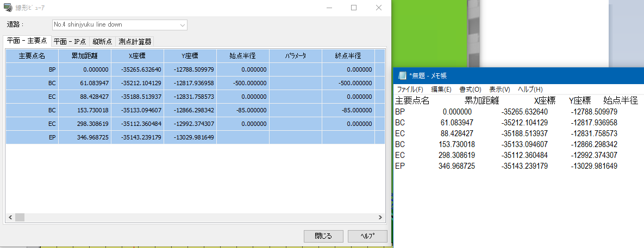Viewport: 644px width, 248px height.
Task: Click -13029.981649 in the メモ帳 text
Action: (594, 166)
